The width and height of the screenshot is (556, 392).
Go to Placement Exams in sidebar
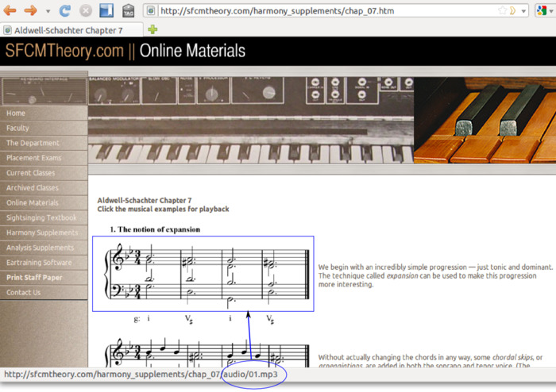pyautogui.click(x=44, y=158)
